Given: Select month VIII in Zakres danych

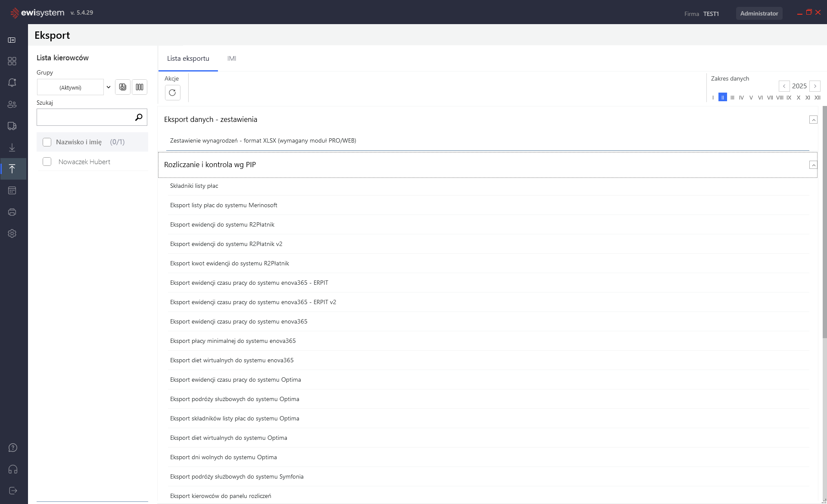Looking at the screenshot, I should coord(780,97).
